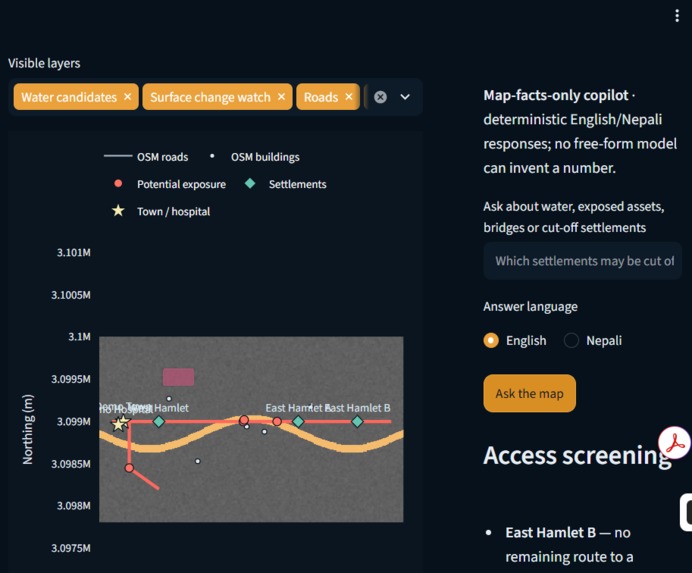This screenshot has width=692, height=573.
Task: Toggle Town / hospital legend entry
Action: pyautogui.click(x=161, y=211)
